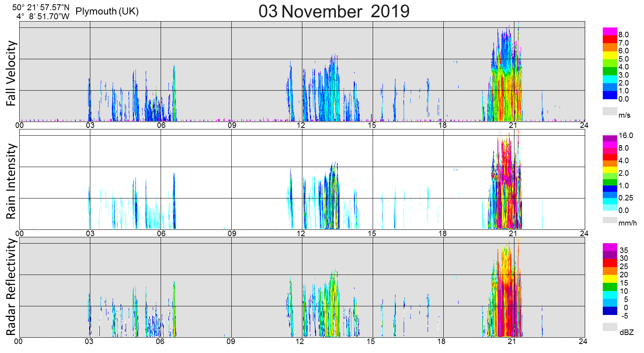644x353 pixels.
Task: Select purple 16.0 swatch in Rain Intensity legend
Action: coord(610,138)
